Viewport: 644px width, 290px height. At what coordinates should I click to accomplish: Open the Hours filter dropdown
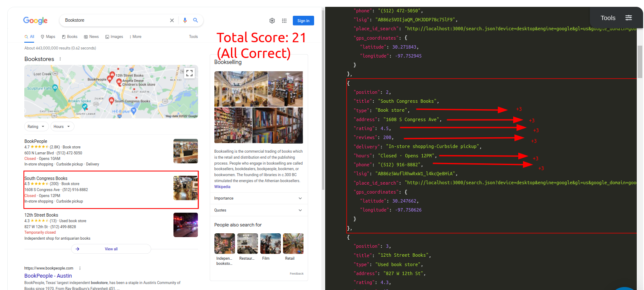coord(62,127)
